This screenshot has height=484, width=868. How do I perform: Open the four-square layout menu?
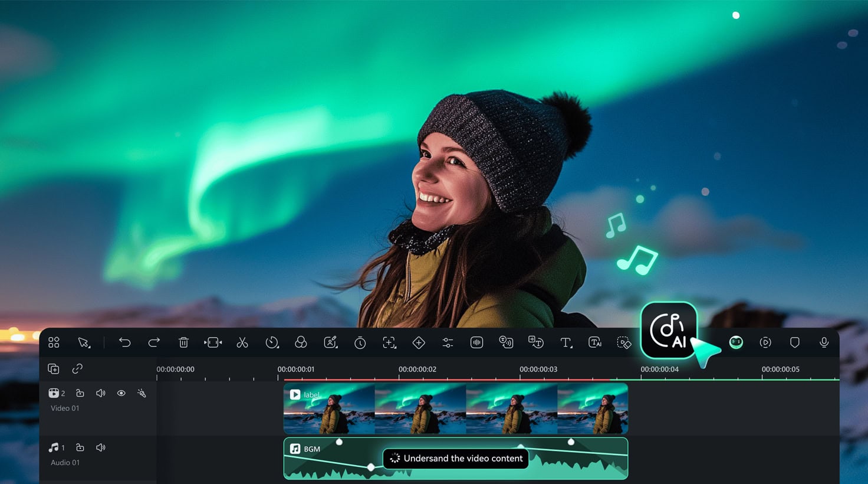[x=54, y=342]
